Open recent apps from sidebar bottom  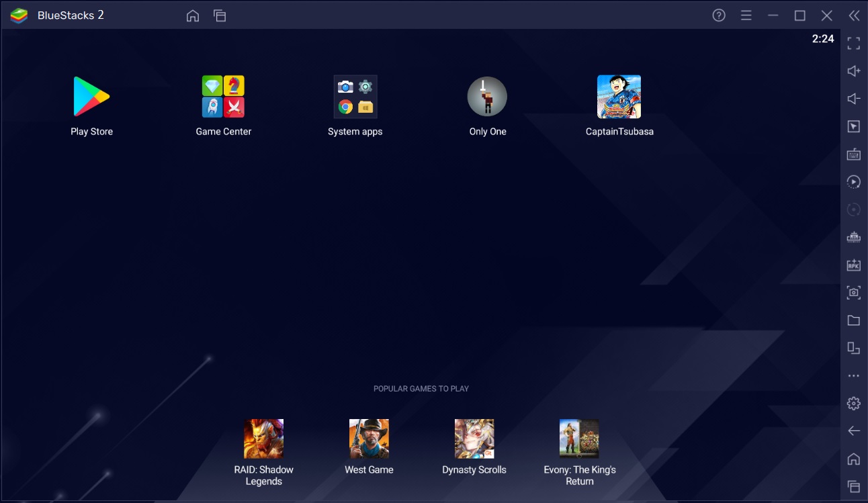coord(854,486)
